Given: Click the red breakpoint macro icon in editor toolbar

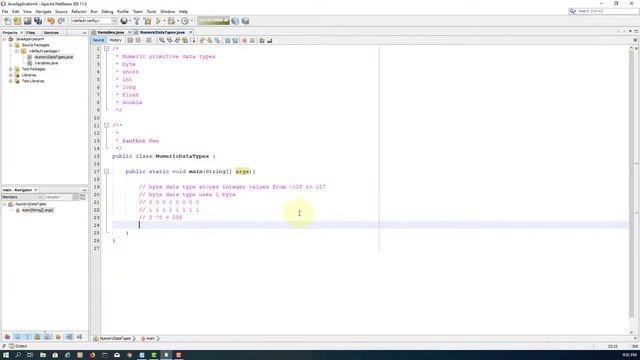Looking at the screenshot, I should 244,40.
